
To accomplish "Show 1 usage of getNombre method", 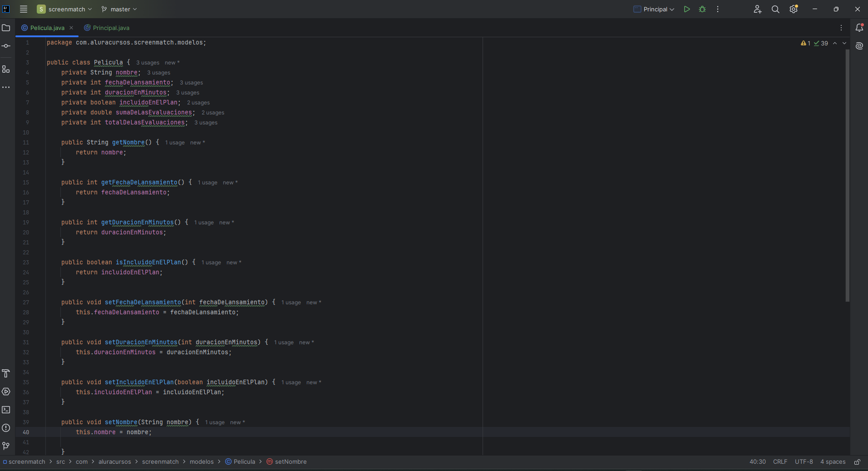I will (175, 143).
